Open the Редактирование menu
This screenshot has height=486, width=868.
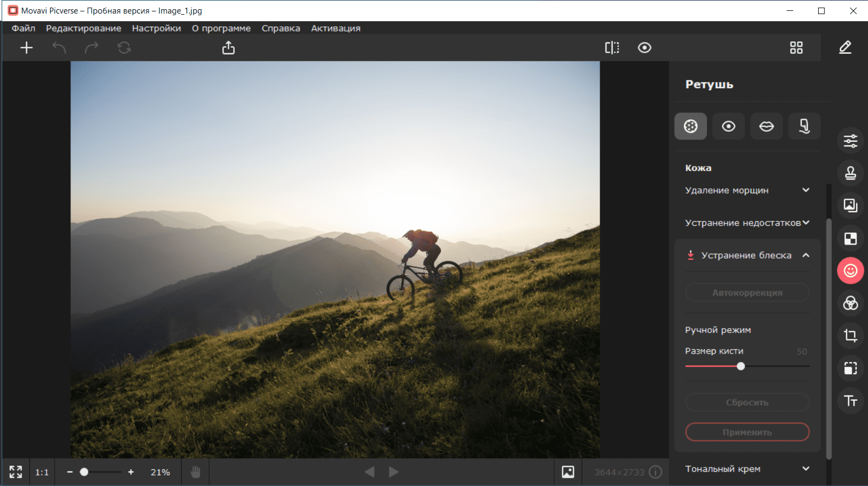tap(83, 28)
